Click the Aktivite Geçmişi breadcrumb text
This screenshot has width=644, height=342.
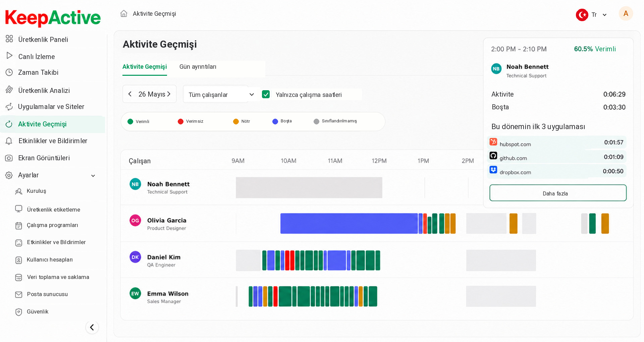point(154,14)
